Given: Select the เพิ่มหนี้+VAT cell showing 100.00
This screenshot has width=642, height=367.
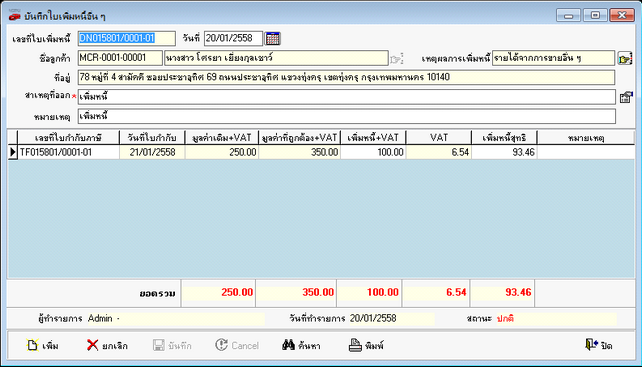Looking at the screenshot, I should coord(373,153).
